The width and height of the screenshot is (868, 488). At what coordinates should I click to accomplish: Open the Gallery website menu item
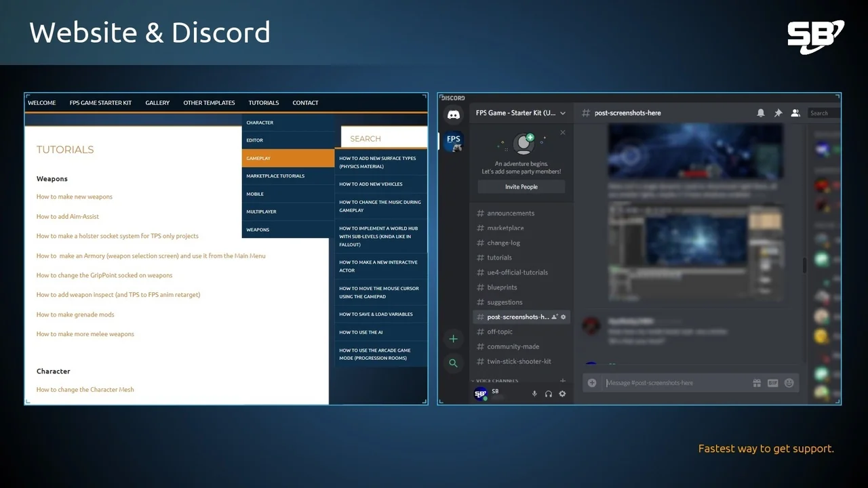click(x=157, y=103)
